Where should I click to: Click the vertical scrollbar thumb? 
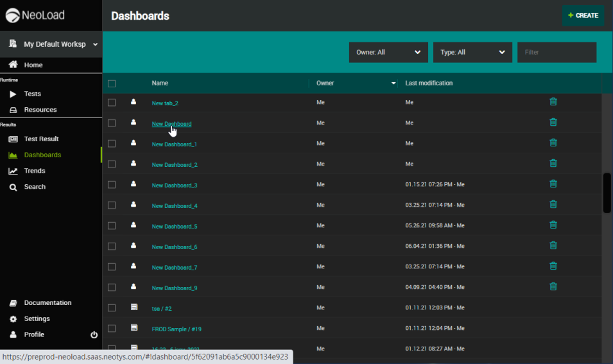click(x=607, y=193)
